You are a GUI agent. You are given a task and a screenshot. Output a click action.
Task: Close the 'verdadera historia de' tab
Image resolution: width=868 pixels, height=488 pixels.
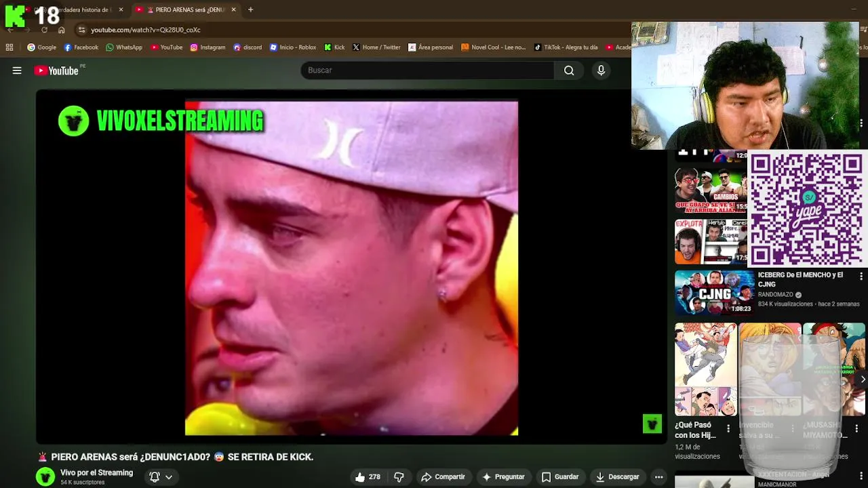(x=121, y=9)
